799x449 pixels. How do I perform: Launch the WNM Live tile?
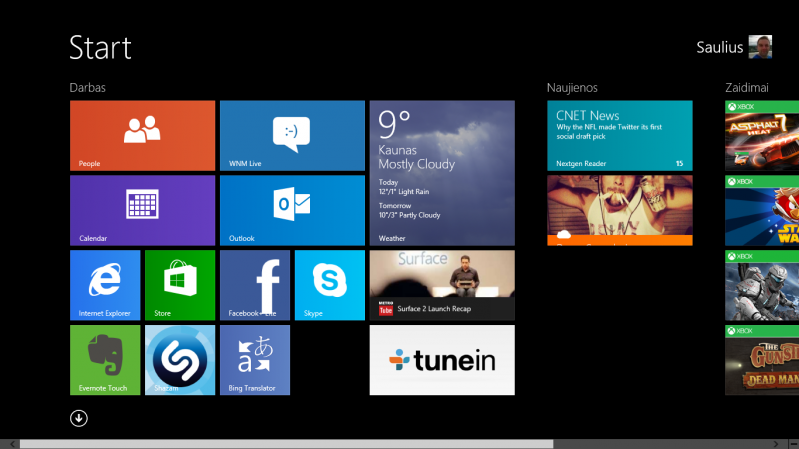(x=292, y=135)
